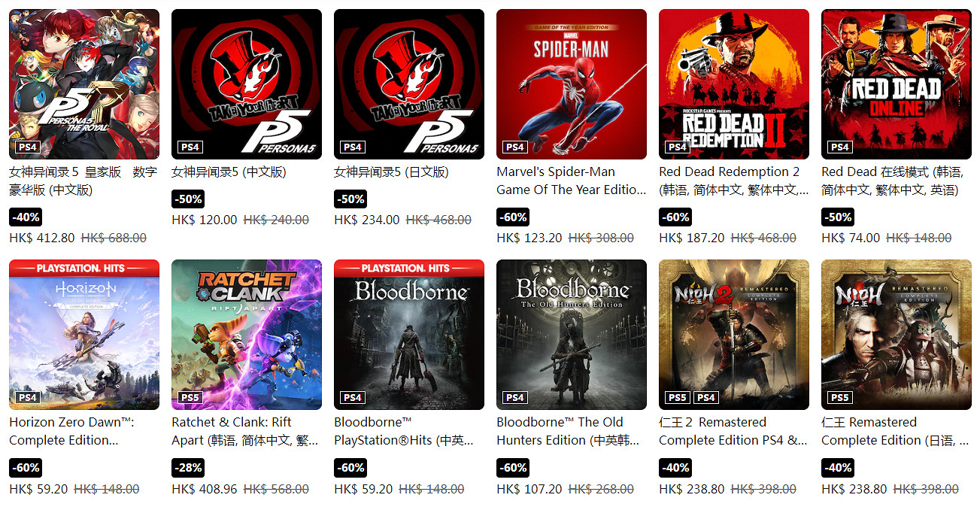Screen dimensions: 980x513
Task: Open the Bloodborne The Old Hunters Edition cover
Action: pyautogui.click(x=572, y=335)
